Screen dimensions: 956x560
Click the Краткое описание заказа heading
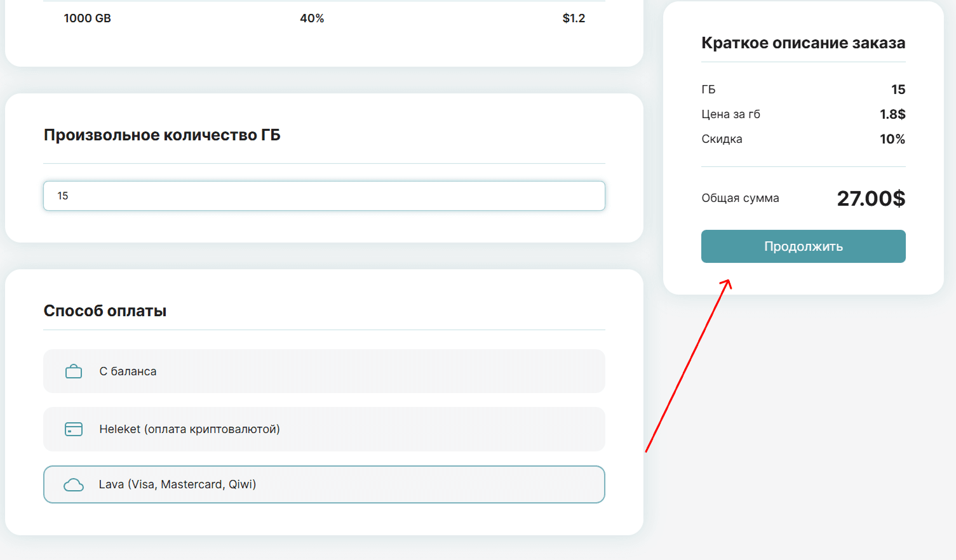(804, 43)
